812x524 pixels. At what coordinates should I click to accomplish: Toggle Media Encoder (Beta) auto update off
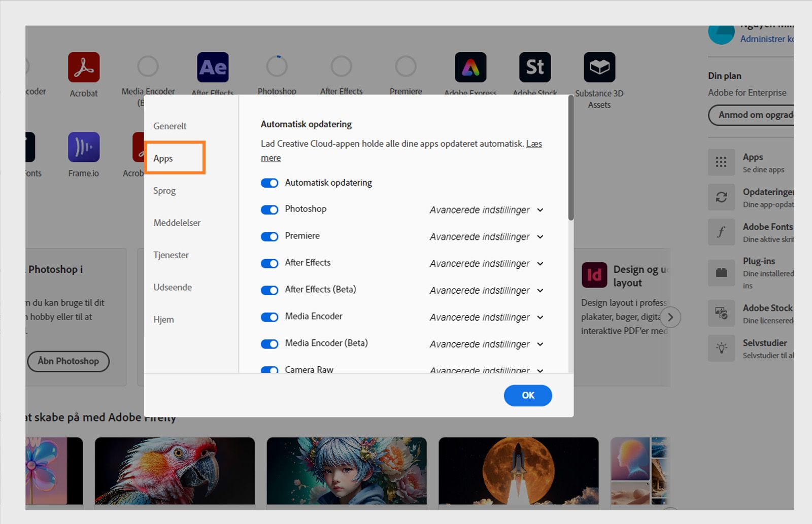[269, 343]
